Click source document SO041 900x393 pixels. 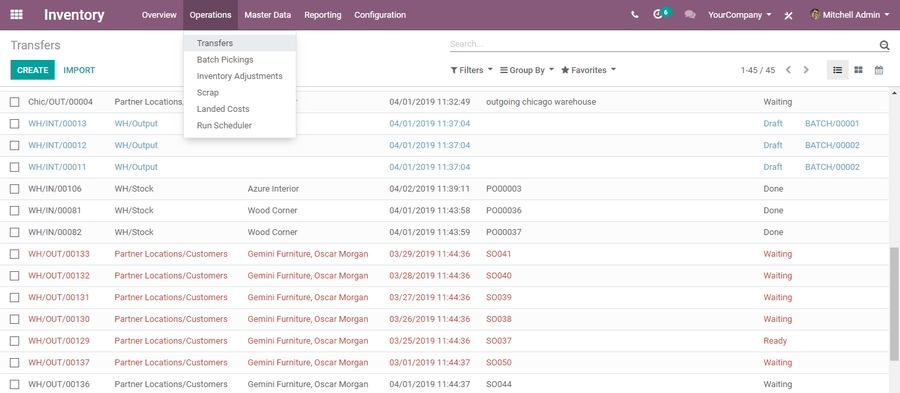click(498, 254)
